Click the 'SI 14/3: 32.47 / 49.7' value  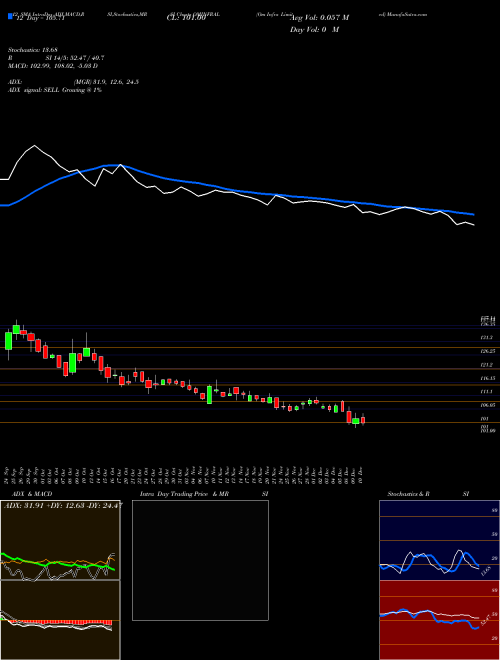(x=75, y=58)
